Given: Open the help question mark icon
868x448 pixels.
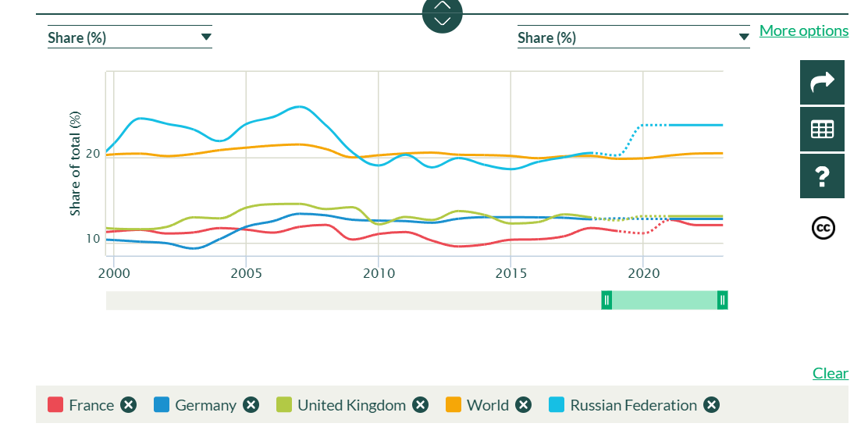Looking at the screenshot, I should point(822,176).
